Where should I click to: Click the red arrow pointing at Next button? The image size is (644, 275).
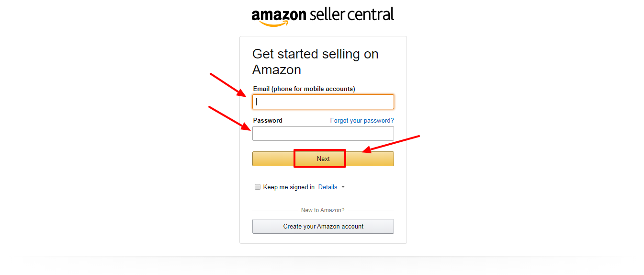tap(390, 144)
